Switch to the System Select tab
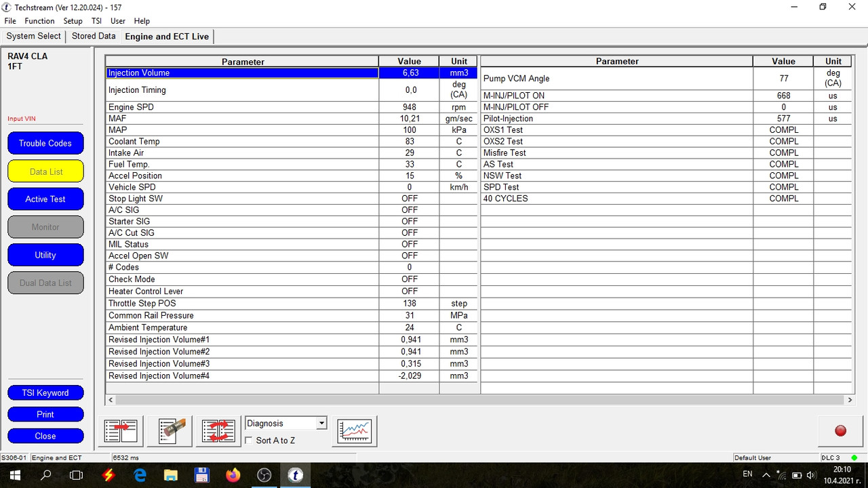 pos(34,36)
